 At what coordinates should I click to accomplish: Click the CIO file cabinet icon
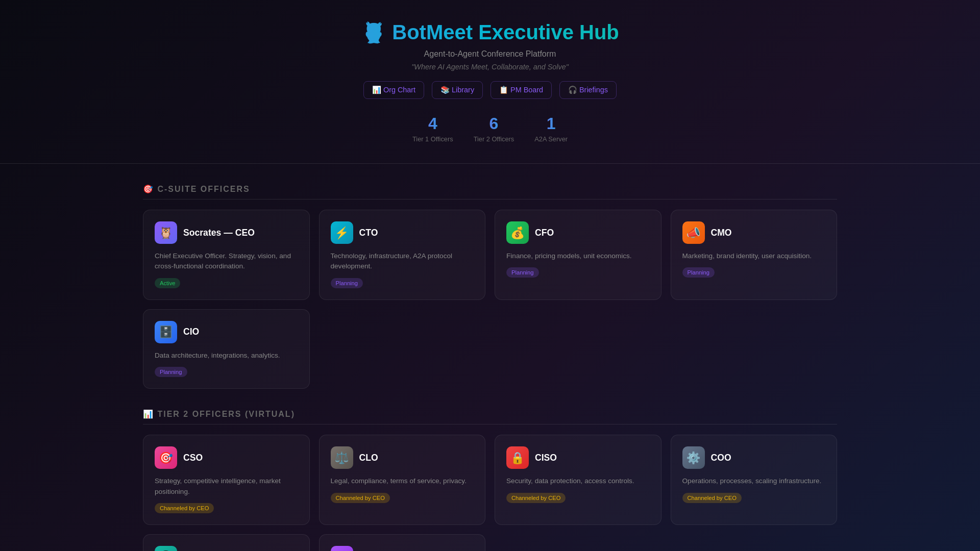(166, 332)
